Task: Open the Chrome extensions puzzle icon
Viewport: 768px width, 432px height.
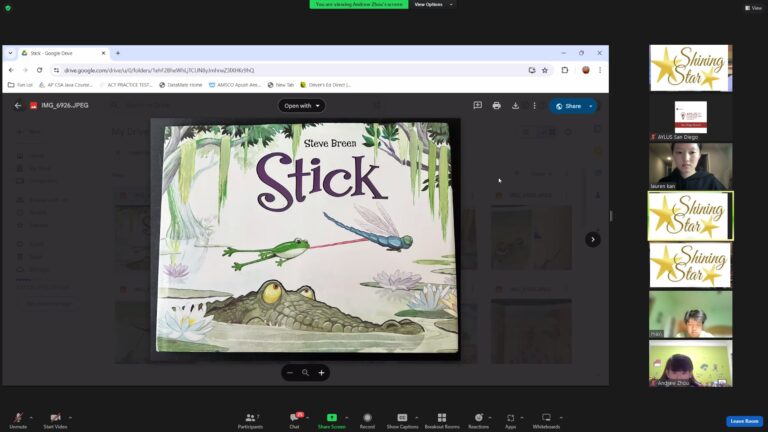Action: (565, 70)
